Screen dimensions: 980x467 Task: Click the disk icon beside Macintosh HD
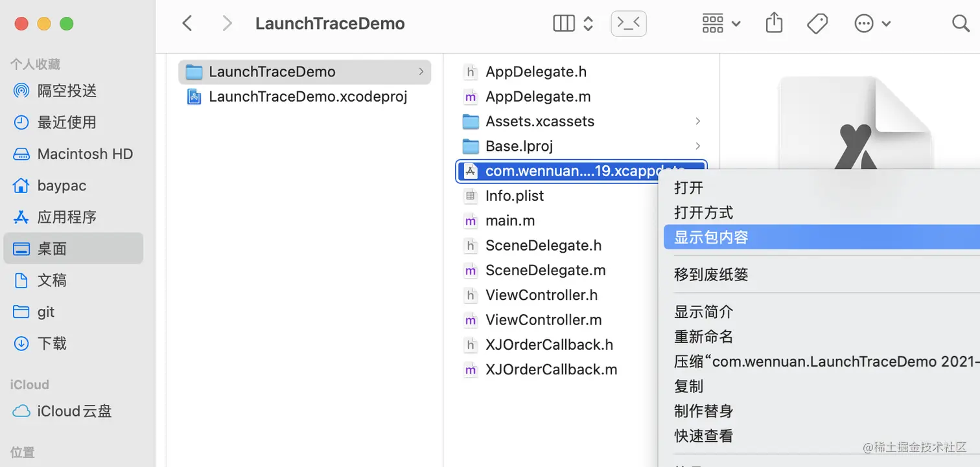pyautogui.click(x=21, y=154)
